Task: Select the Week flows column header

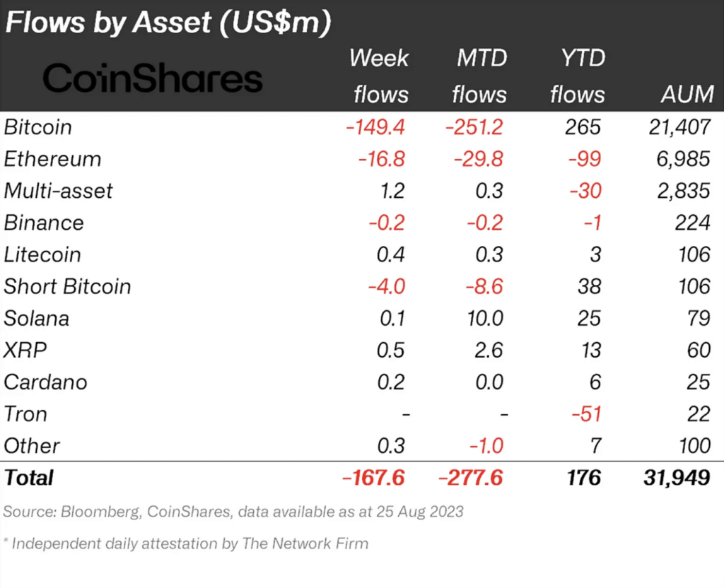Action: coord(380,76)
